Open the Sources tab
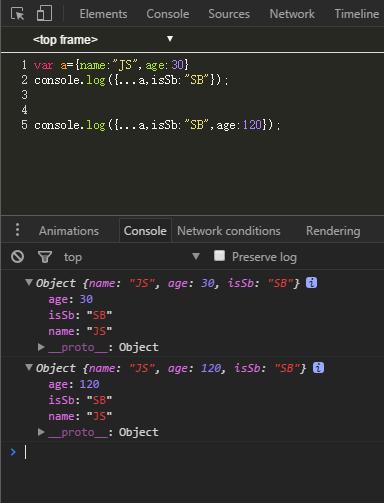The height and width of the screenshot is (503, 384). [229, 14]
